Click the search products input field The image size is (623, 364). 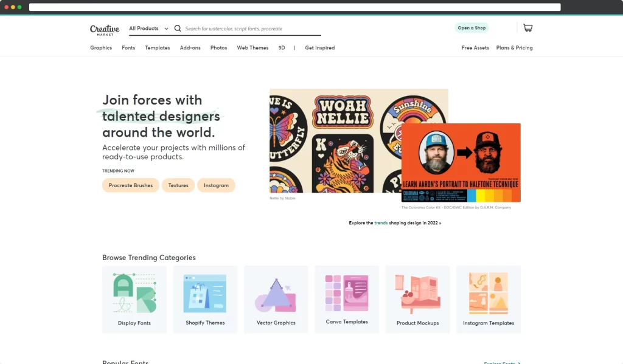252,29
